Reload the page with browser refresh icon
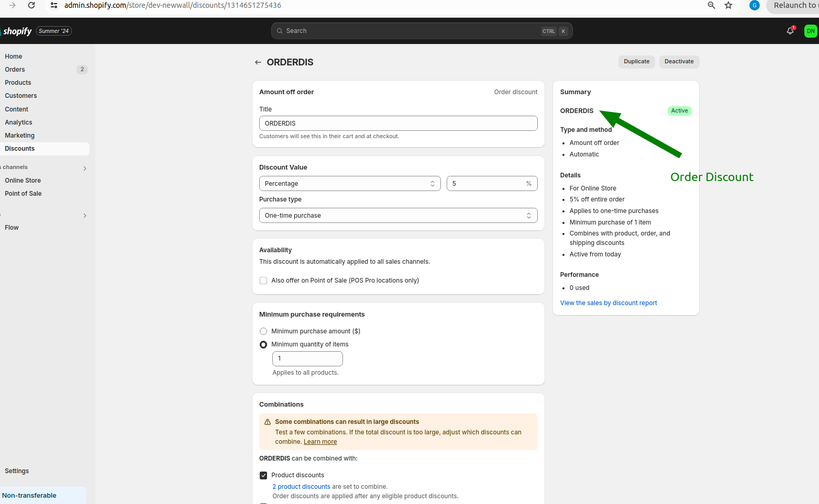Image resolution: width=819 pixels, height=504 pixels. [x=31, y=5]
